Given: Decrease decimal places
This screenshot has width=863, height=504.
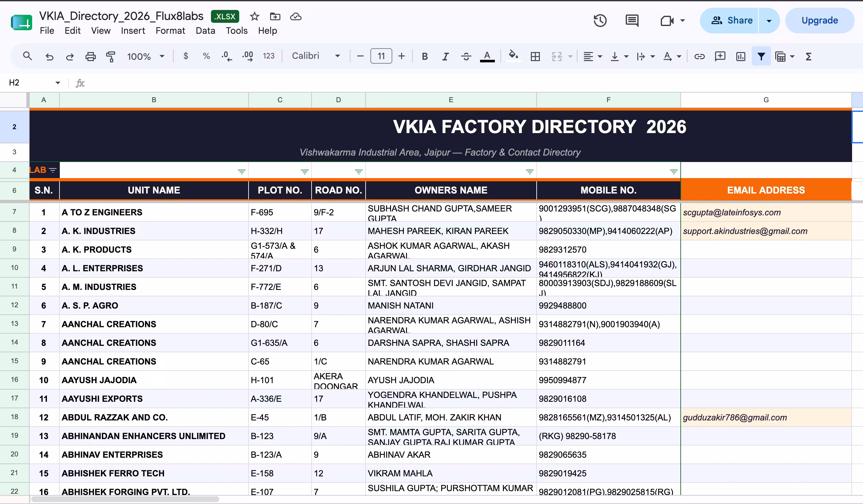Looking at the screenshot, I should [x=227, y=56].
